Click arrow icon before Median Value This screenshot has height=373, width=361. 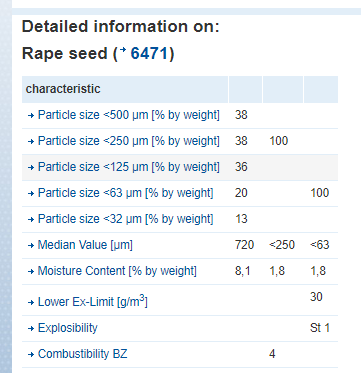point(31,246)
